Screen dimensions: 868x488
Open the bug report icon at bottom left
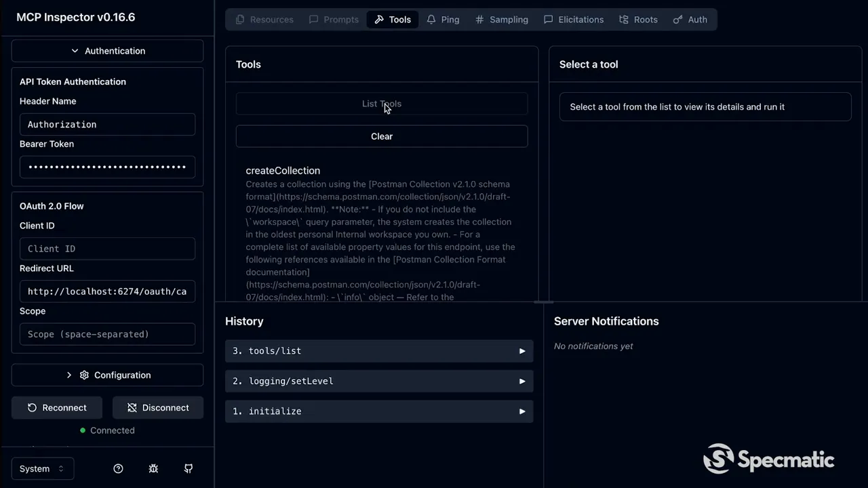click(153, 468)
